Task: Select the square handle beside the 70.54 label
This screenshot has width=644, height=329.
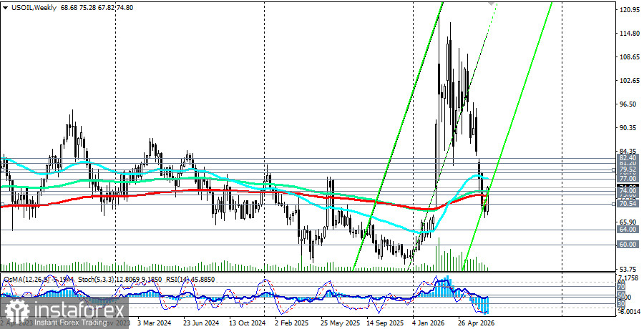Action: [614, 204]
